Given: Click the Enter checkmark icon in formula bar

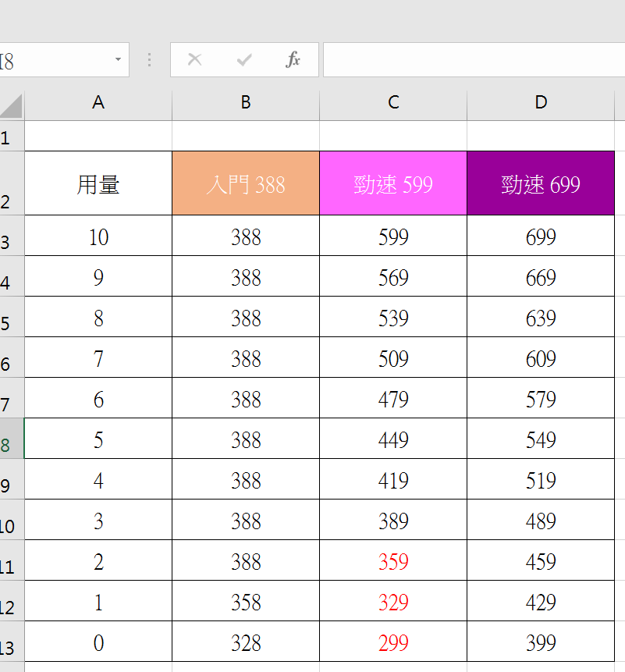Looking at the screenshot, I should (x=244, y=59).
